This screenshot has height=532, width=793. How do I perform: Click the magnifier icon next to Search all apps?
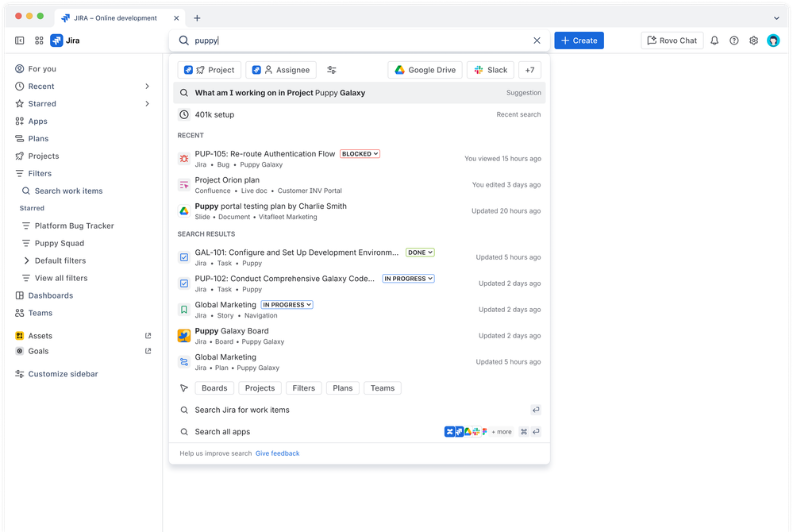tap(184, 432)
